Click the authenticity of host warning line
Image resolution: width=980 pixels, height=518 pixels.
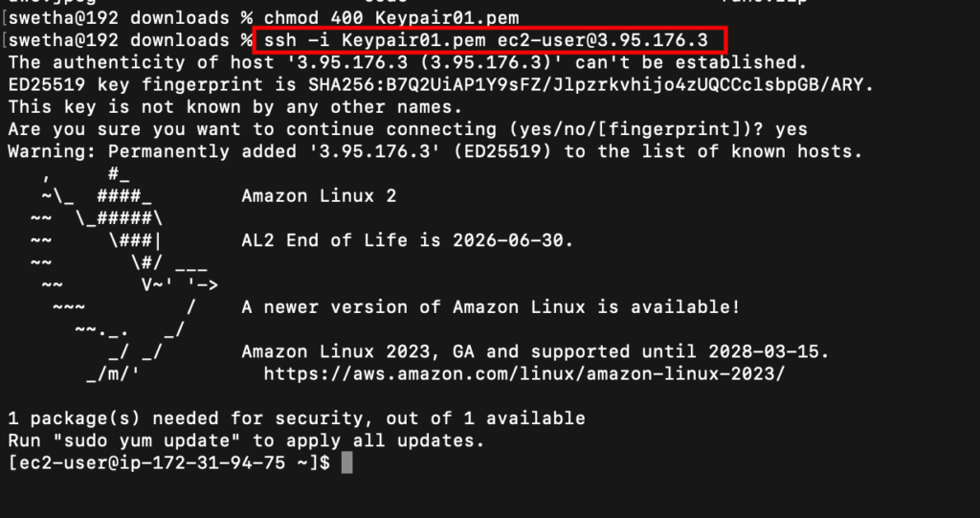[408, 62]
